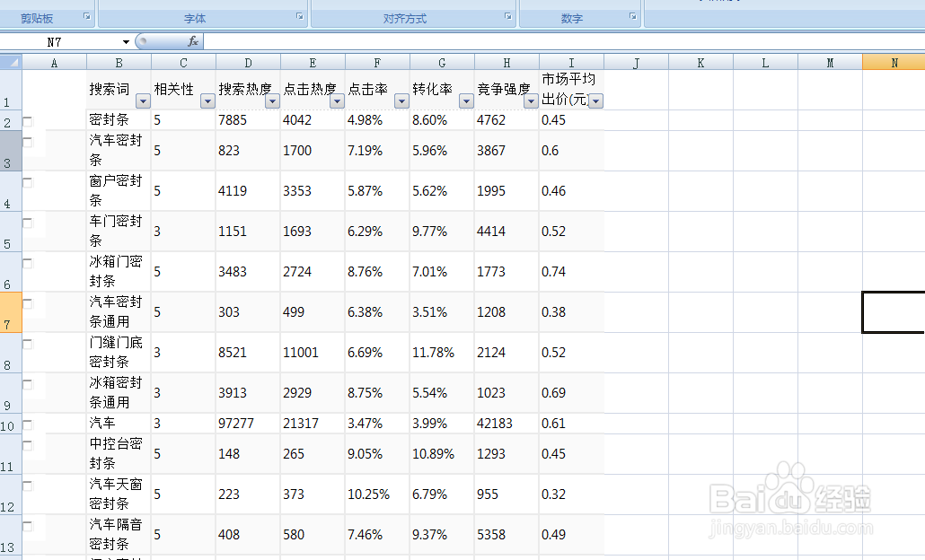
Task: Open the Number group dialog launcher
Action: click(x=633, y=16)
